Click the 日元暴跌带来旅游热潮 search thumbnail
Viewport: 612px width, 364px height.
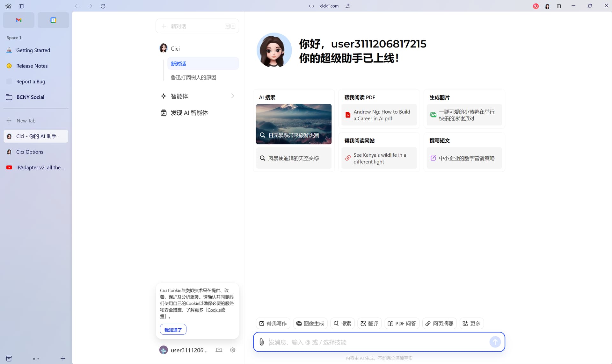[294, 124]
